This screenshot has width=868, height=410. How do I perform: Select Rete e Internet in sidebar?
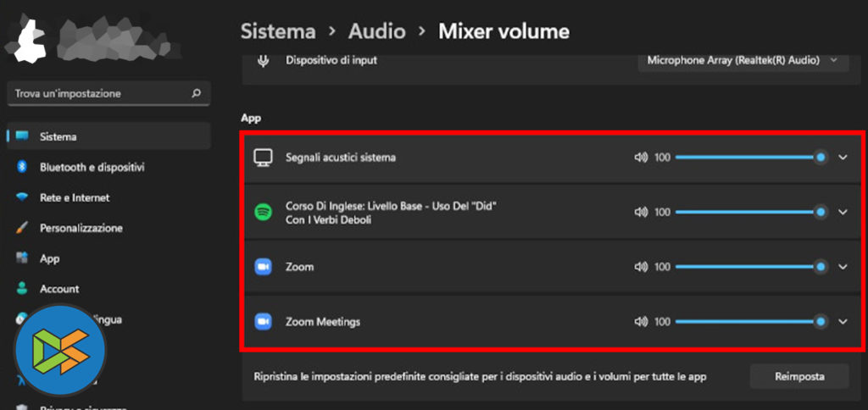pos(75,197)
